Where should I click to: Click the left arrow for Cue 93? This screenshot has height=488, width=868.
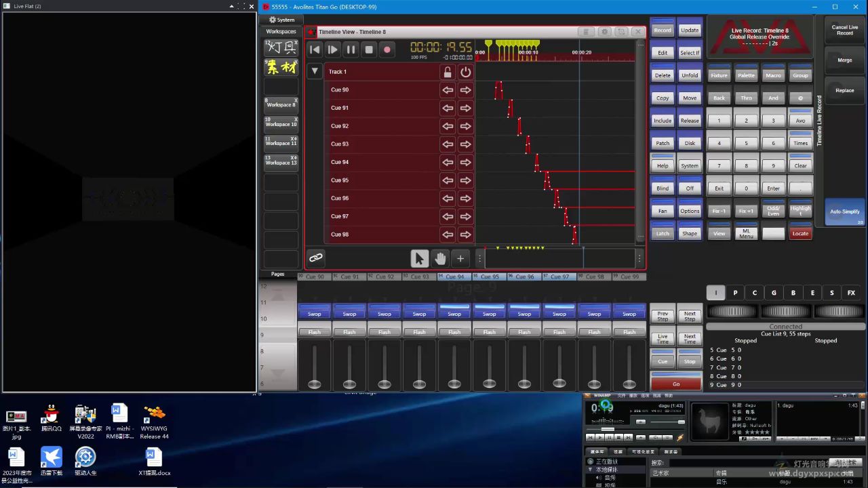[x=448, y=144]
